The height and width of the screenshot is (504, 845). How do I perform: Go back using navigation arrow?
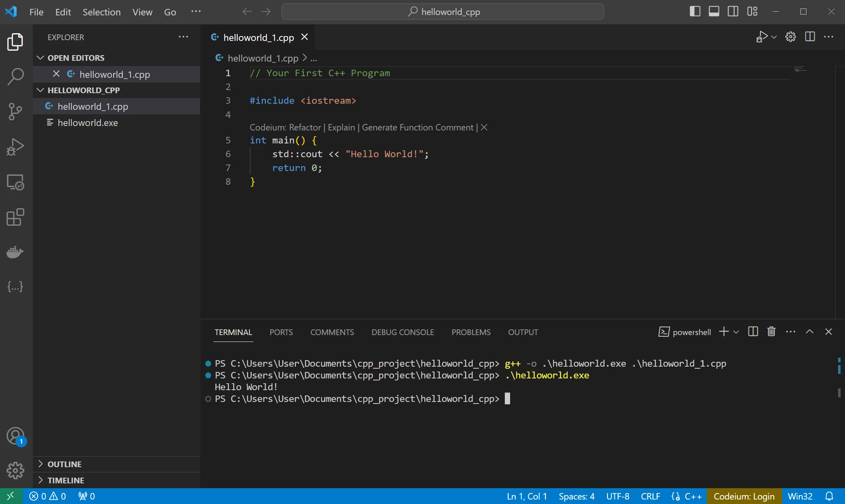[x=247, y=12]
